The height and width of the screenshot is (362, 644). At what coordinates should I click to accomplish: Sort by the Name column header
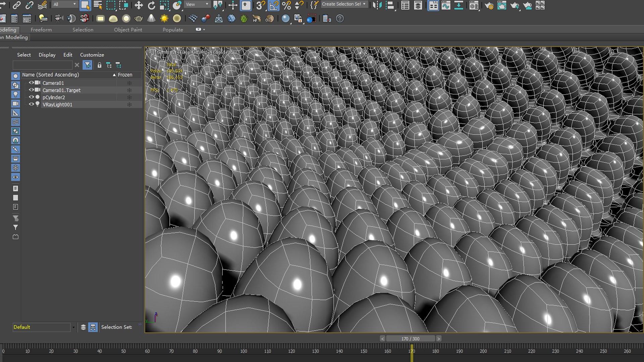pos(50,75)
